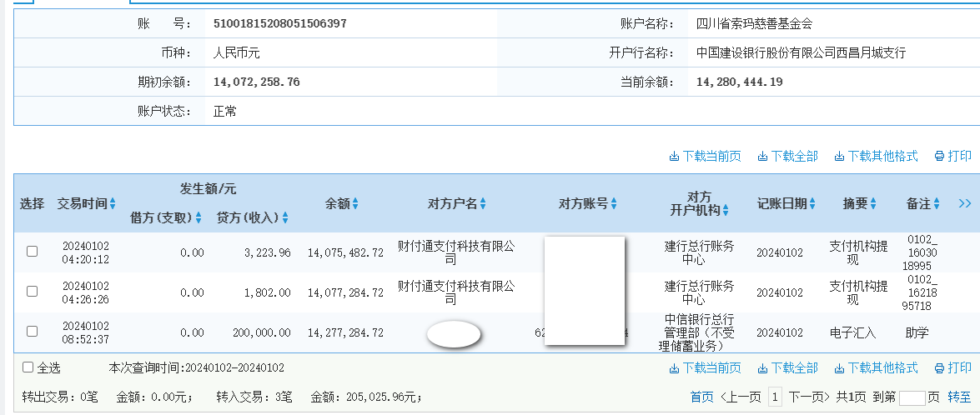This screenshot has height=415, width=980.
Task: Click credit amount 1,802.00
Action: click(268, 292)
